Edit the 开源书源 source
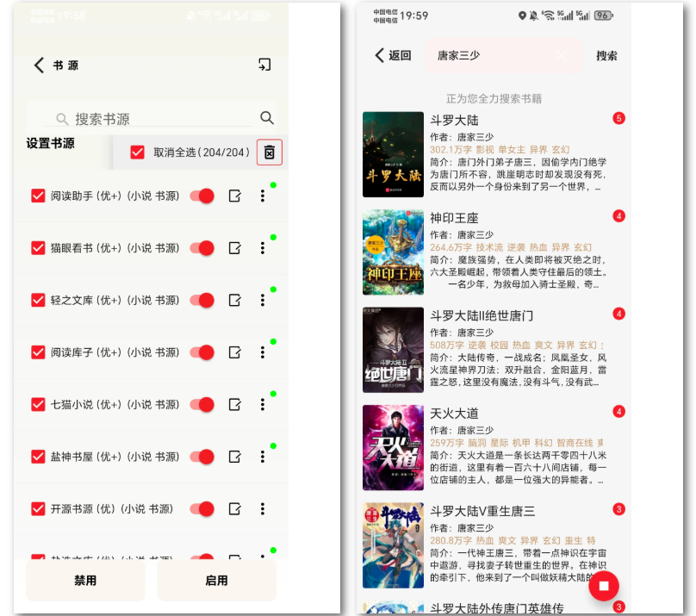Screen dimensions: 696x616 (235, 508)
